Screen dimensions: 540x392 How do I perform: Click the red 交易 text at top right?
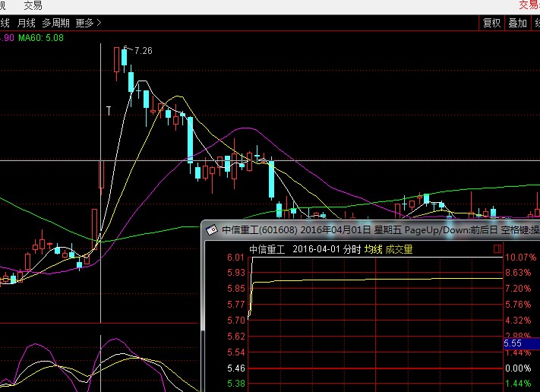click(x=529, y=5)
